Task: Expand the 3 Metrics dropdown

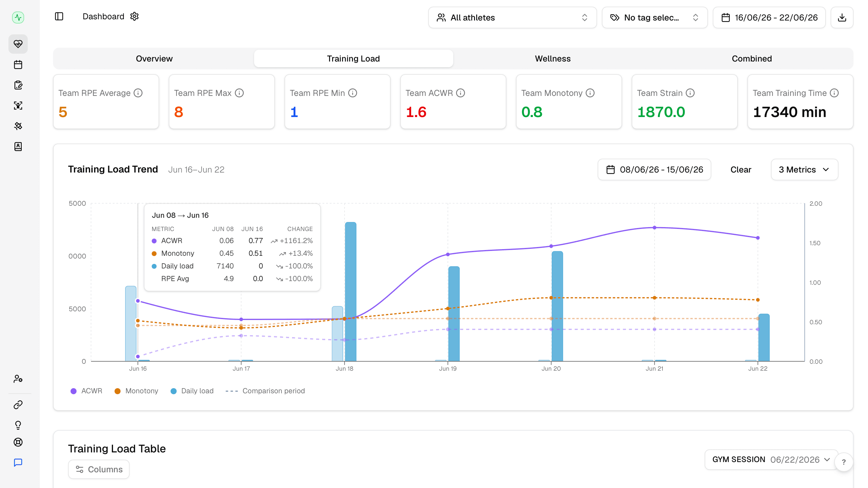Action: coord(804,170)
